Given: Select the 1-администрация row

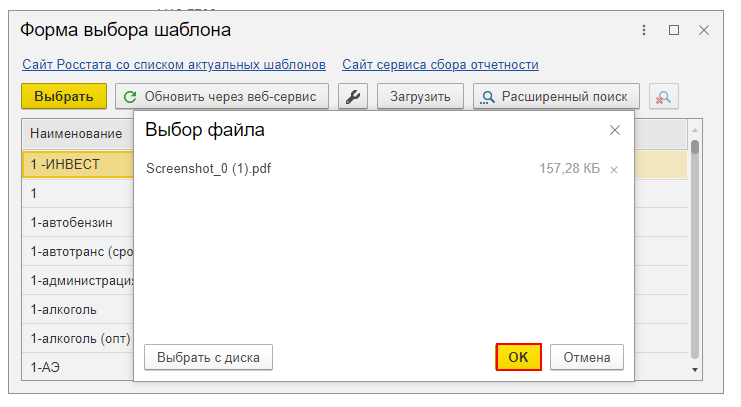Looking at the screenshot, I should click(78, 280).
